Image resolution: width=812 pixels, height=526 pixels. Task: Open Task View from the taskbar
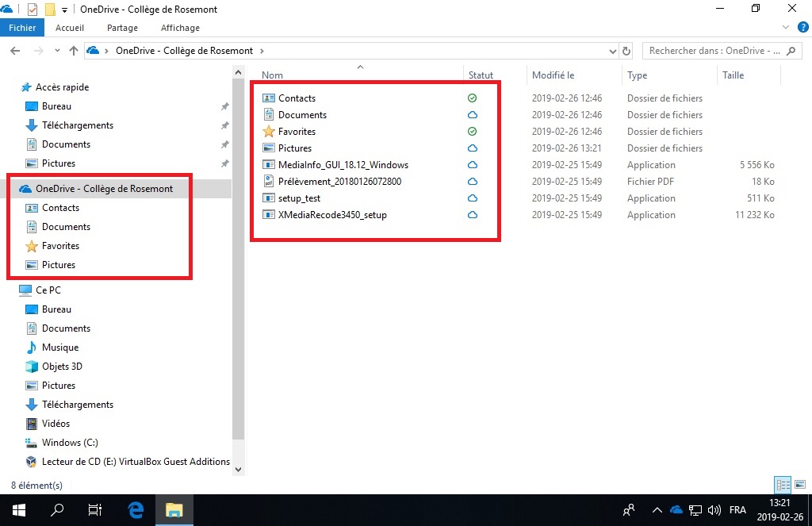(x=95, y=510)
